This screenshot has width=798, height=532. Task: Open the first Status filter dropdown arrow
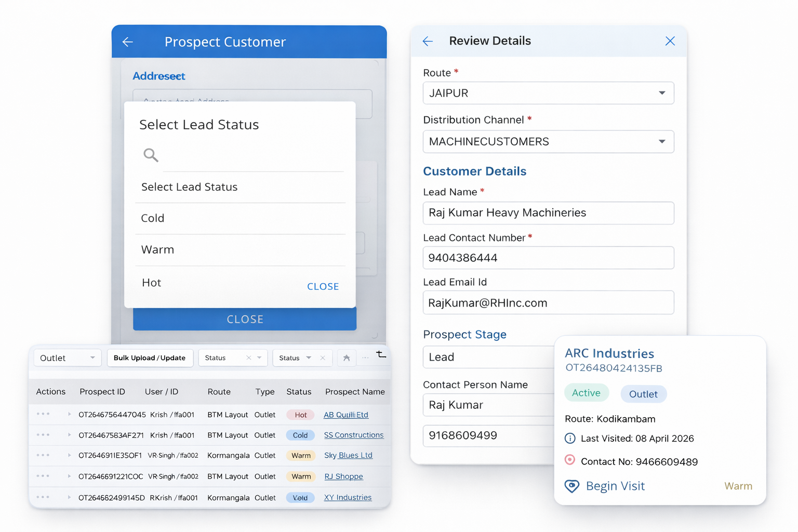tap(259, 358)
